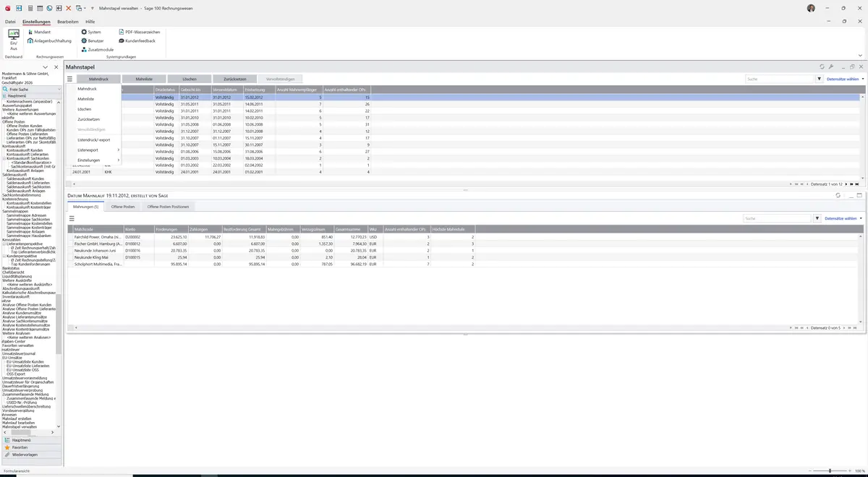Click the filter funnel beside the Mahnstapel search
This screenshot has width=868, height=477.
tap(820, 79)
